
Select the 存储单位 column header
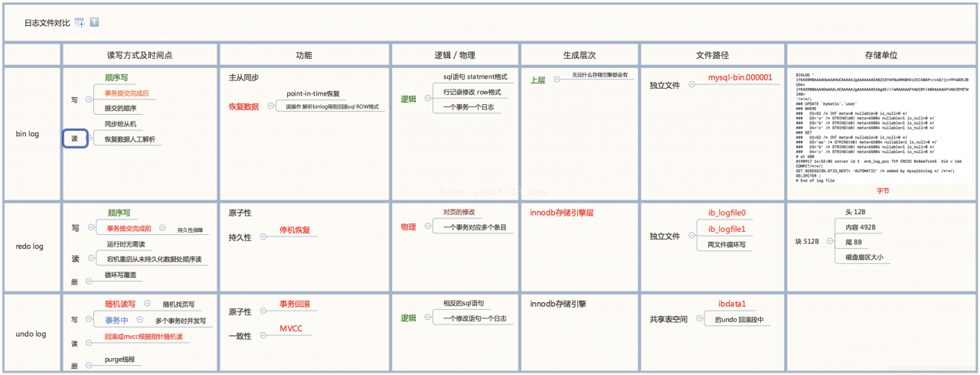click(881, 55)
